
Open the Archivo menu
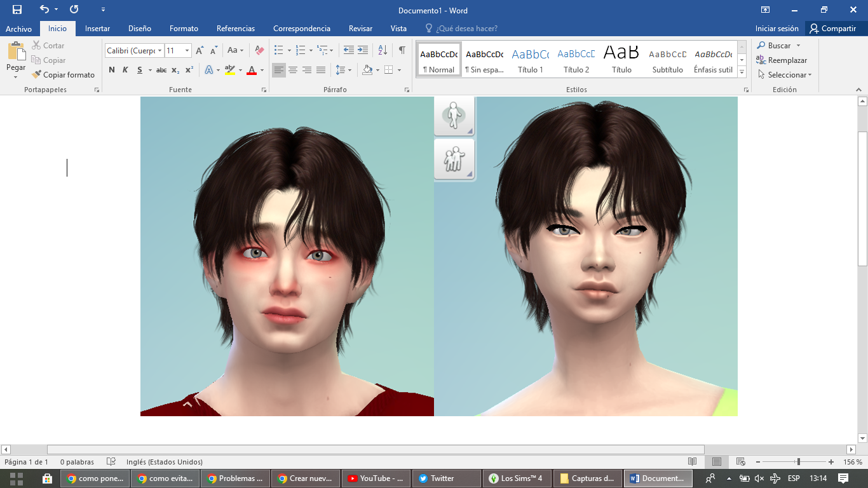click(x=19, y=29)
